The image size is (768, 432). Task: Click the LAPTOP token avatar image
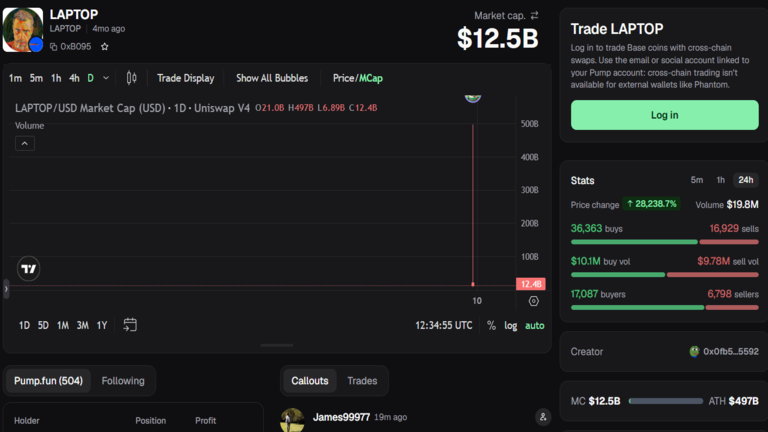point(23,29)
